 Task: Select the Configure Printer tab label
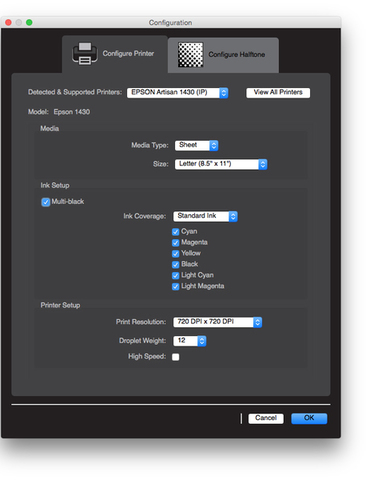[x=128, y=53]
